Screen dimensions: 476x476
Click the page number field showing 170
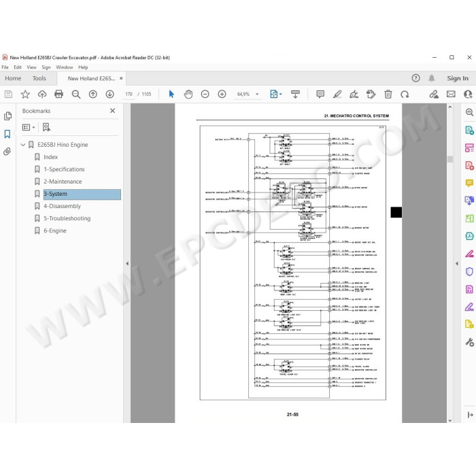coord(129,94)
